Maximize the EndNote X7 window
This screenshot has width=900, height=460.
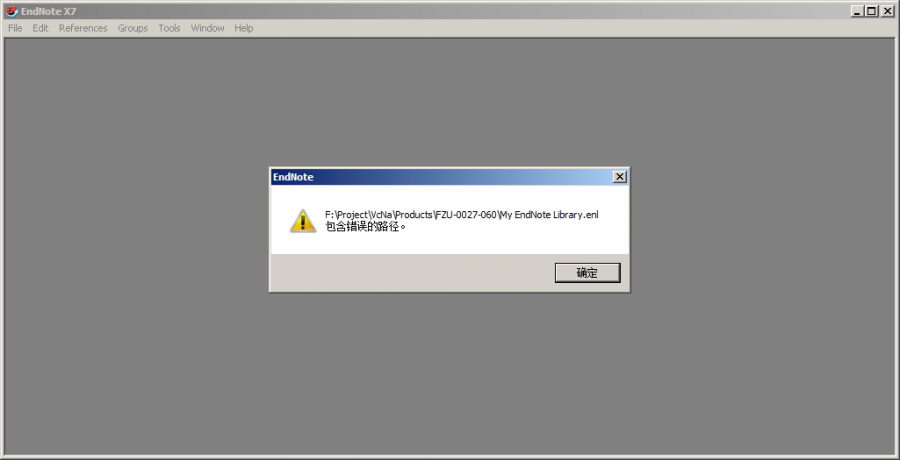coord(872,11)
